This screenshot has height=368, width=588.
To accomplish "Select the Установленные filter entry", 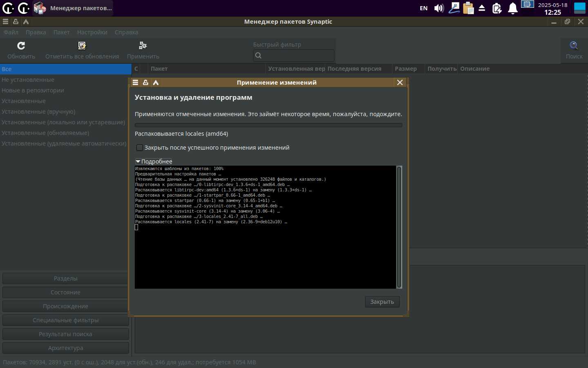I will tap(66, 101).
